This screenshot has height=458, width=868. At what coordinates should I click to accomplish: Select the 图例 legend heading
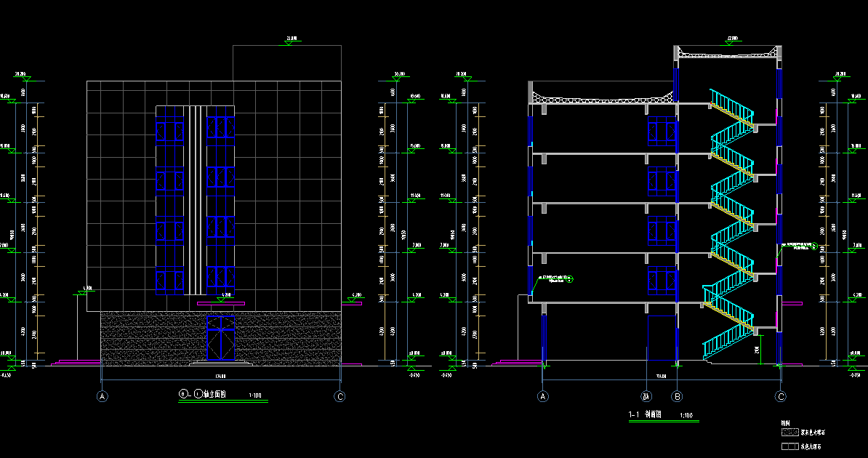tap(785, 422)
